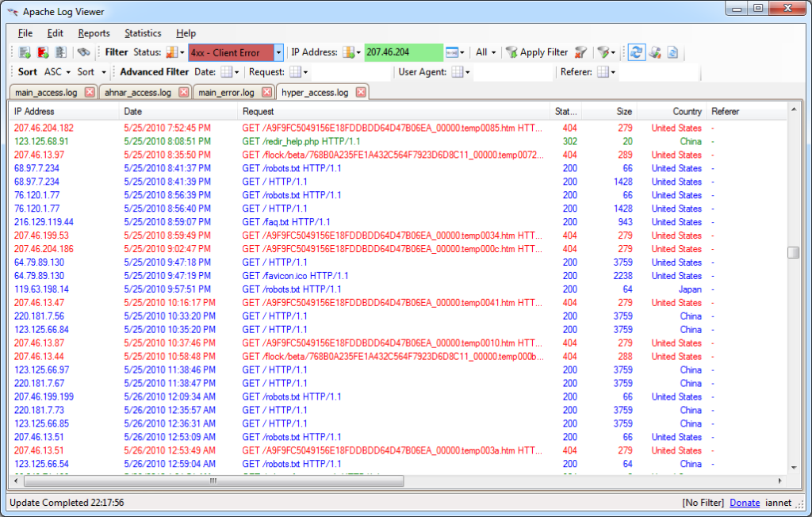Click the User Agent filter grid icon
Image resolution: width=812 pixels, height=517 pixels.
pyautogui.click(x=458, y=72)
